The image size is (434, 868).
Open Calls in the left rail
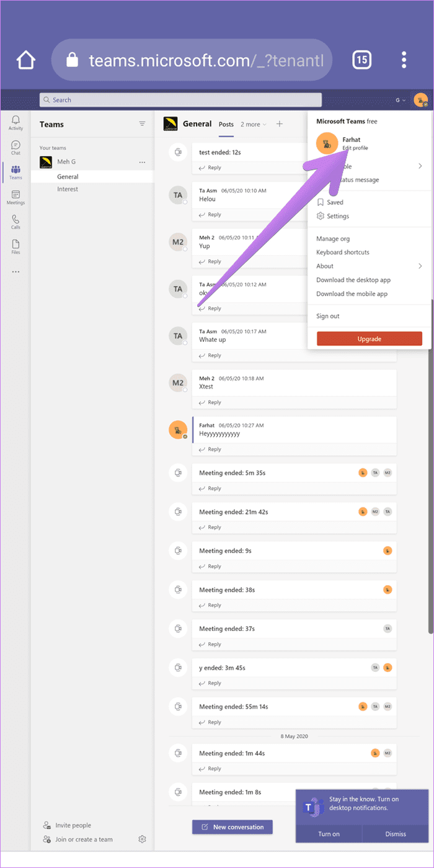[x=15, y=222]
